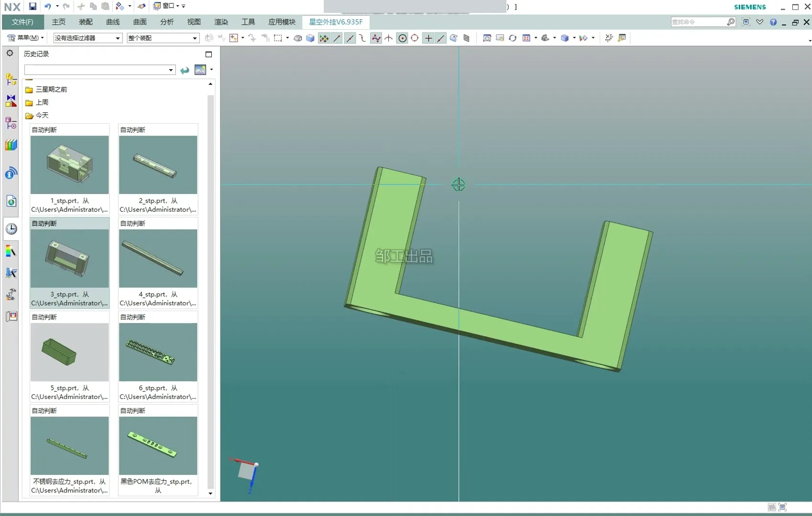Open the 整个装配 selection scope dropdown

click(163, 38)
